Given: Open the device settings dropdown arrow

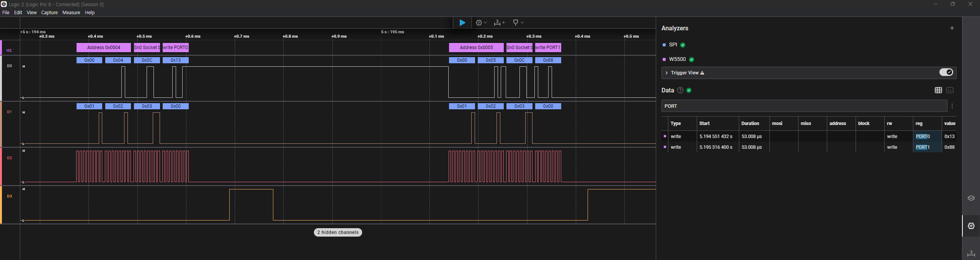Looking at the screenshot, I should pos(485,23).
